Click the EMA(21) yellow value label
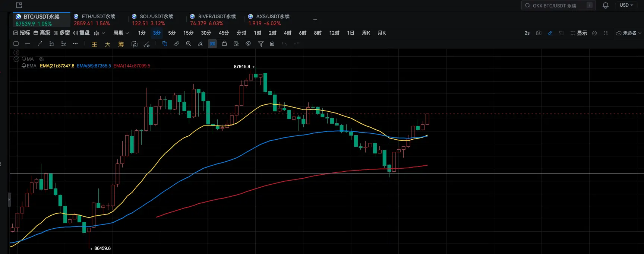 [57, 66]
